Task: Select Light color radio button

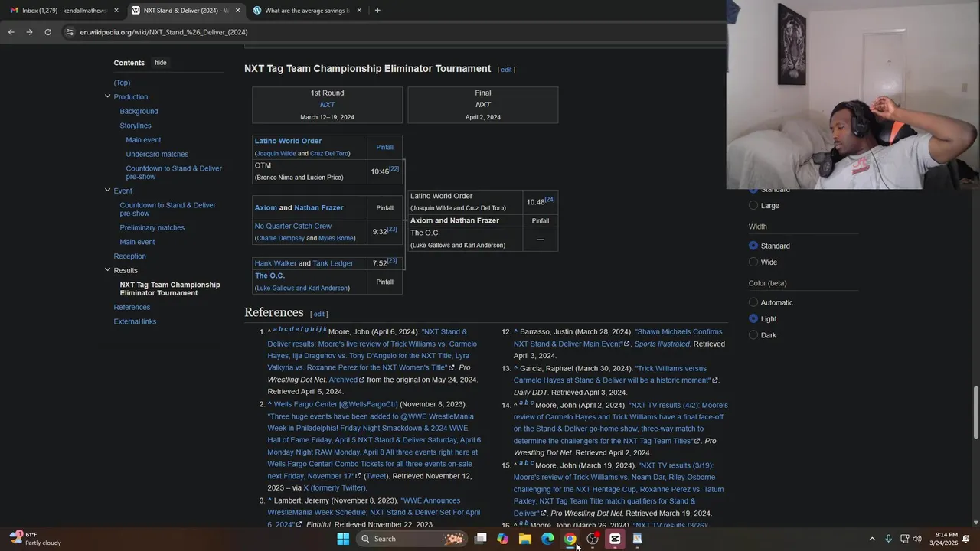Action: pos(753,318)
